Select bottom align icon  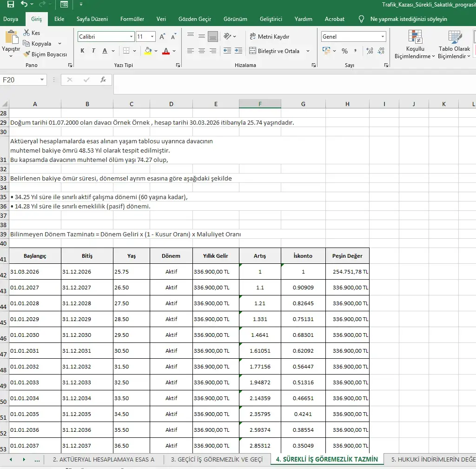tap(213, 36)
